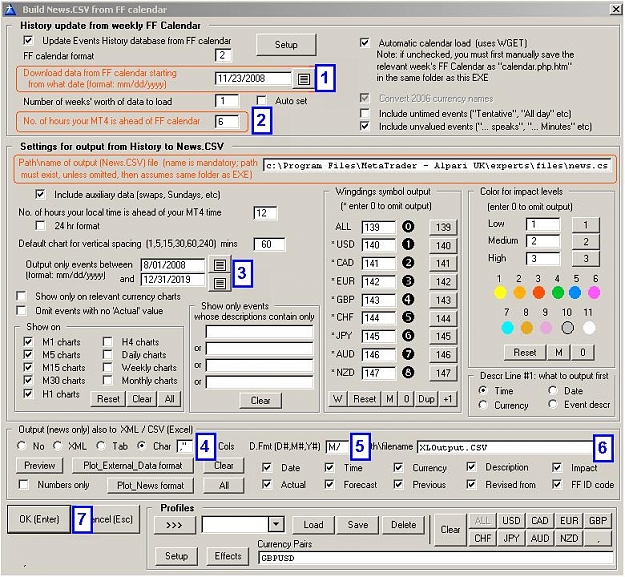Delete the selected profile
625x577 pixels.
403,525
